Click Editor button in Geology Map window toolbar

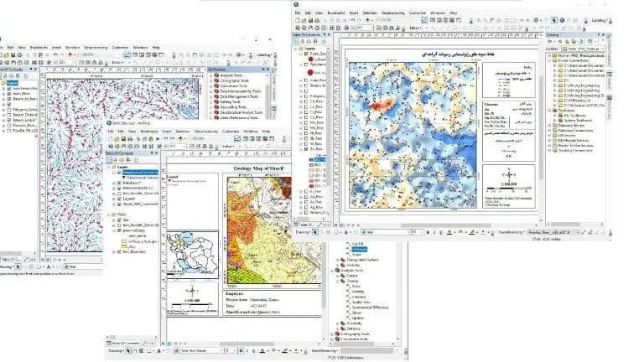tap(229, 146)
